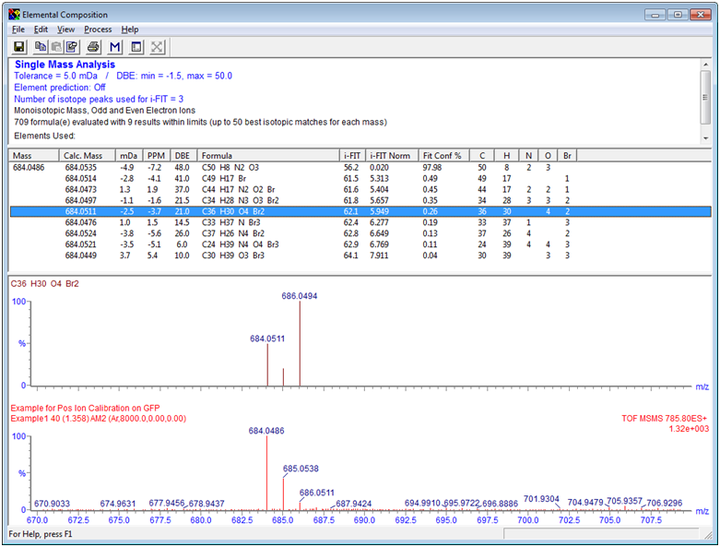Click the Elemental Composition title bar icon

click(15, 14)
